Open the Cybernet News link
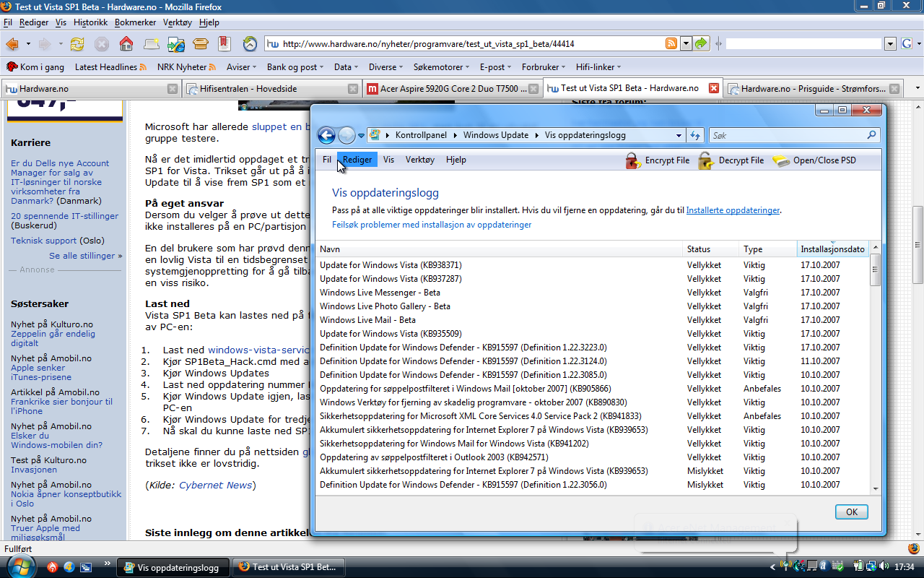 click(x=215, y=485)
